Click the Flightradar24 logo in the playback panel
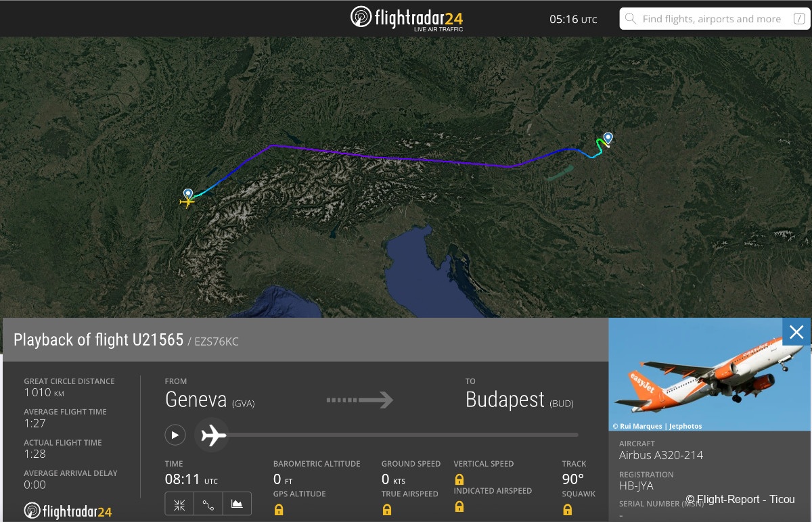Image resolution: width=812 pixels, height=522 pixels. pos(68,511)
